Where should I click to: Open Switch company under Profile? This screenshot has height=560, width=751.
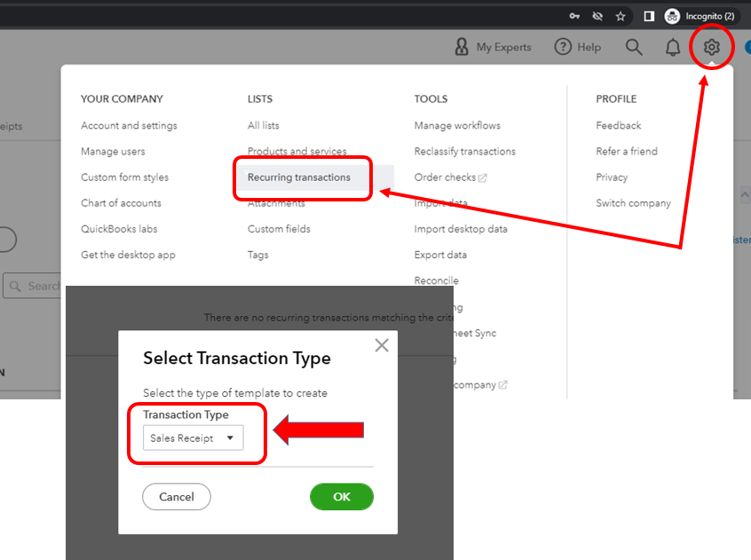coord(634,202)
